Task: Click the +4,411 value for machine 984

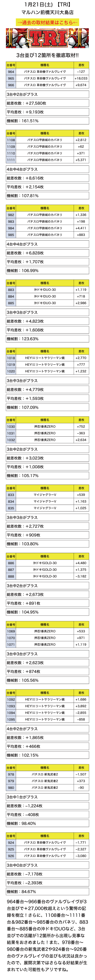Action: pyautogui.click(x=81, y=228)
